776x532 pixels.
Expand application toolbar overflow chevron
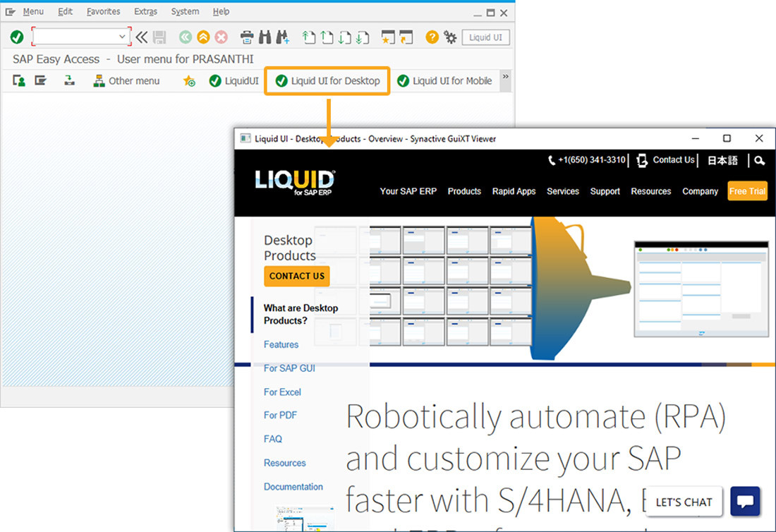point(505,77)
